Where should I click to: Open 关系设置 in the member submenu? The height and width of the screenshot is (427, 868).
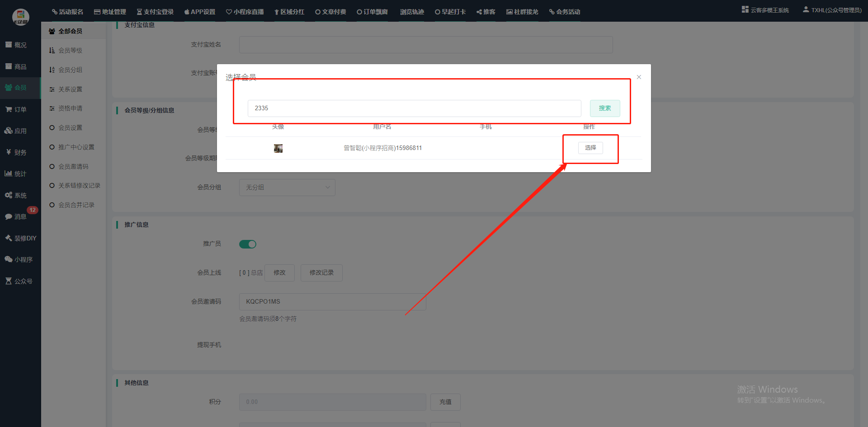[x=70, y=89]
